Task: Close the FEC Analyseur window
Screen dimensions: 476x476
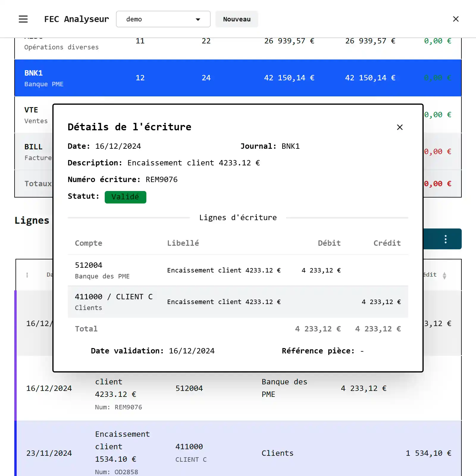Action: click(455, 19)
